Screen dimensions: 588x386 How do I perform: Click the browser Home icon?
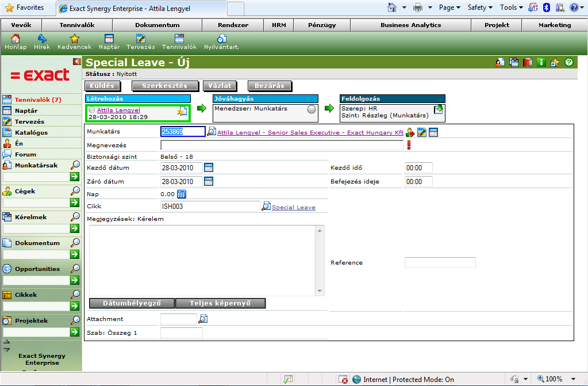point(392,7)
